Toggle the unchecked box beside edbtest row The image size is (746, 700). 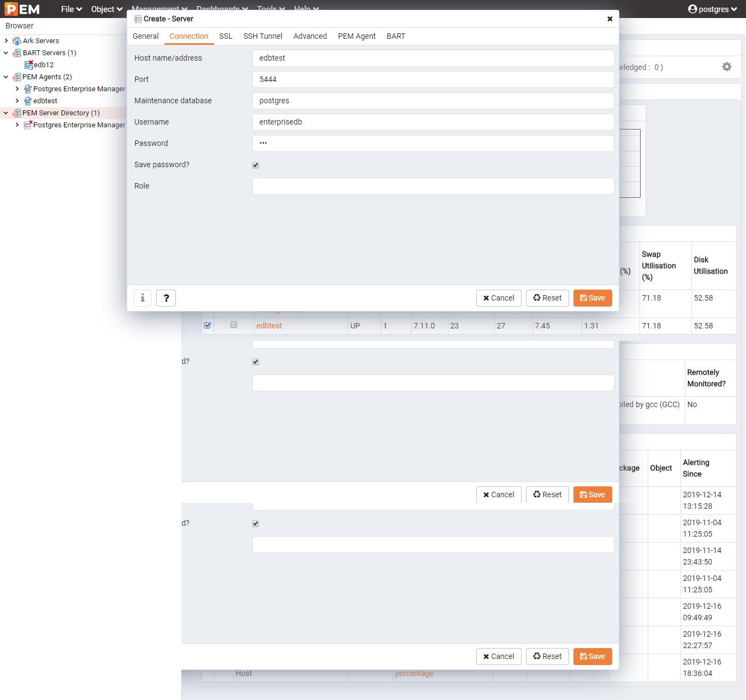coord(234,325)
